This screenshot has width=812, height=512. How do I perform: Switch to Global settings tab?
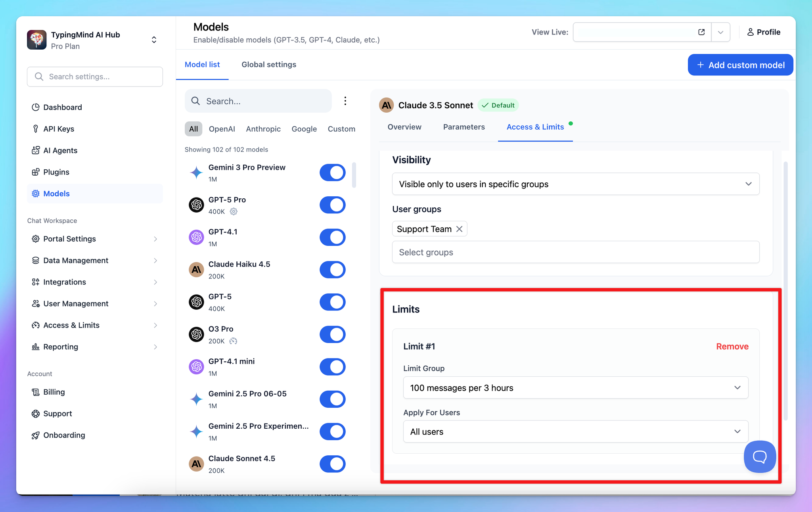[x=268, y=65]
